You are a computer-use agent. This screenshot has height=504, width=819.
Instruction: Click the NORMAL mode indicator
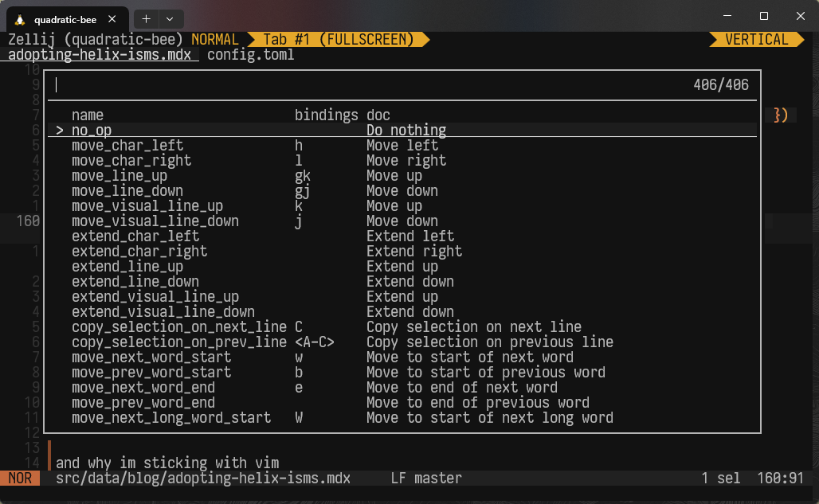click(x=214, y=40)
